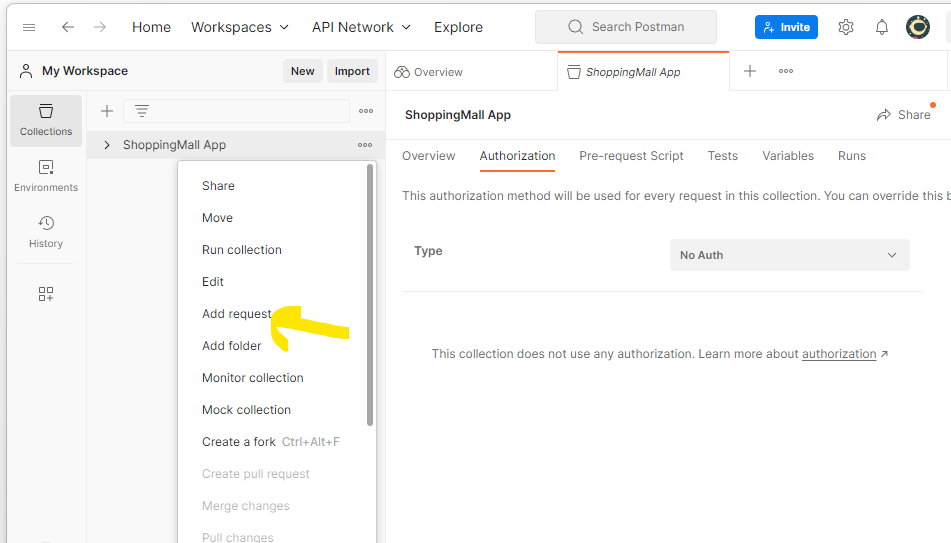Open the Workspaces dropdown
This screenshot has height=543, width=951.
point(240,27)
